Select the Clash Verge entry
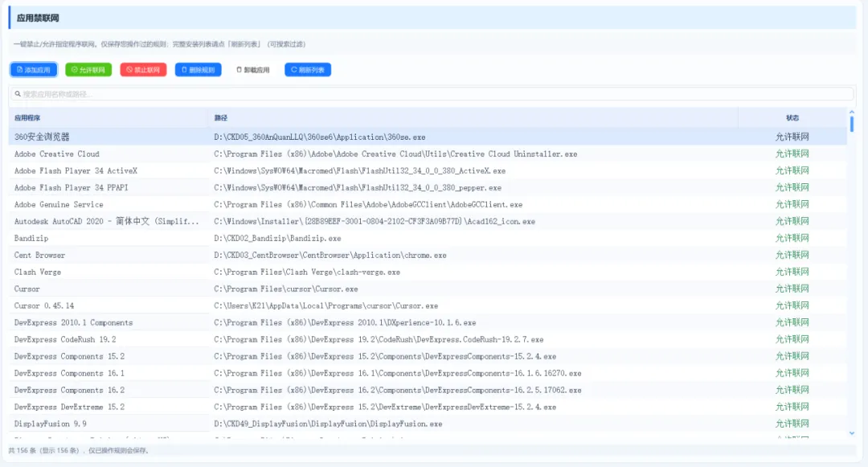Screen dimensions: 868x467 pyautogui.click(x=38, y=272)
